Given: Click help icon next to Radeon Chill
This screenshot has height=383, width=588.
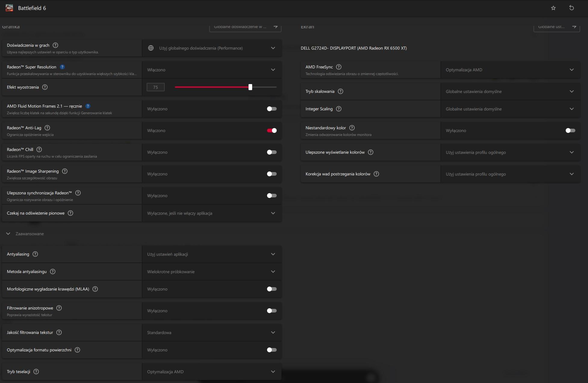Looking at the screenshot, I should coord(39,149).
